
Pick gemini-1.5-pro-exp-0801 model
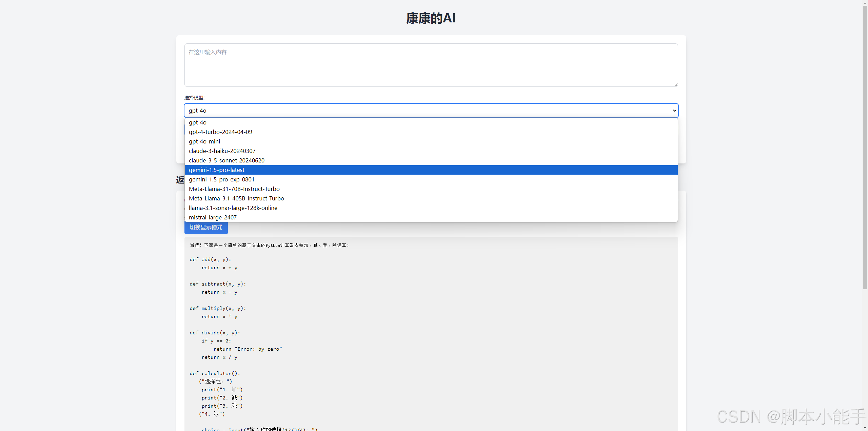click(221, 179)
